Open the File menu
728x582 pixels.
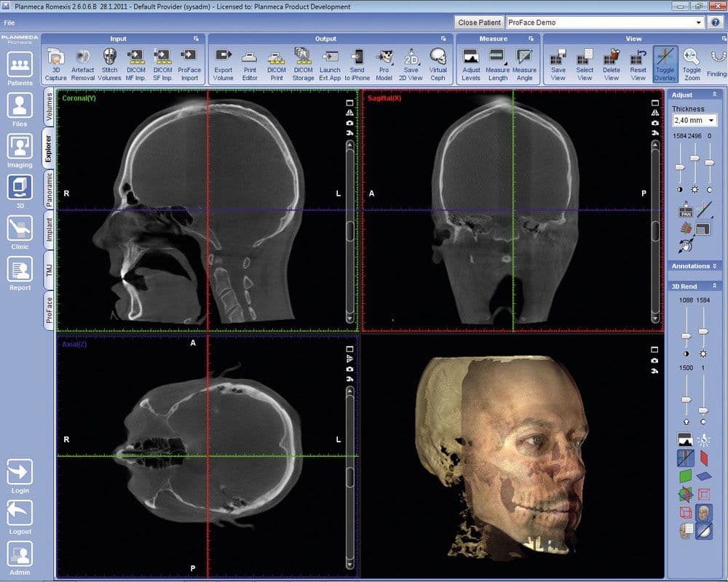click(x=9, y=23)
